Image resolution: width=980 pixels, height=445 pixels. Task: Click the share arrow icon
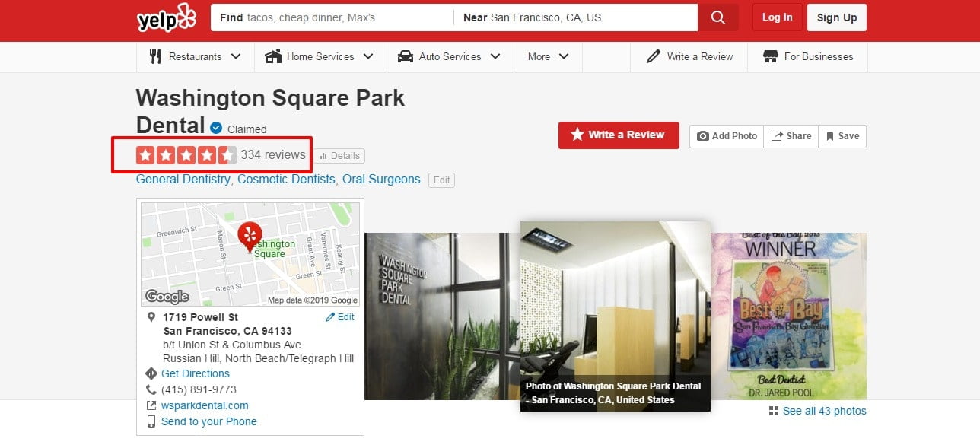(x=777, y=136)
